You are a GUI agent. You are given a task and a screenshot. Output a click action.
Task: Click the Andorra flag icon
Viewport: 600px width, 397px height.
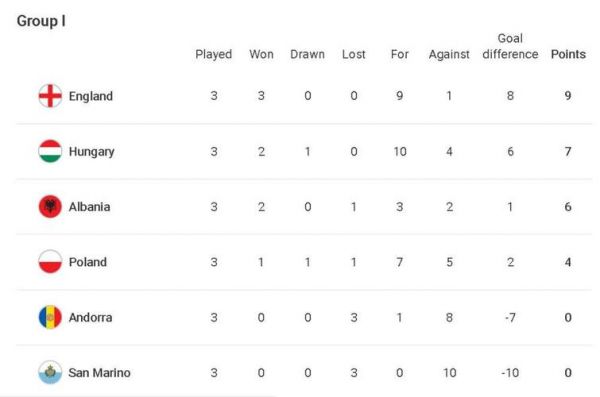point(50,317)
